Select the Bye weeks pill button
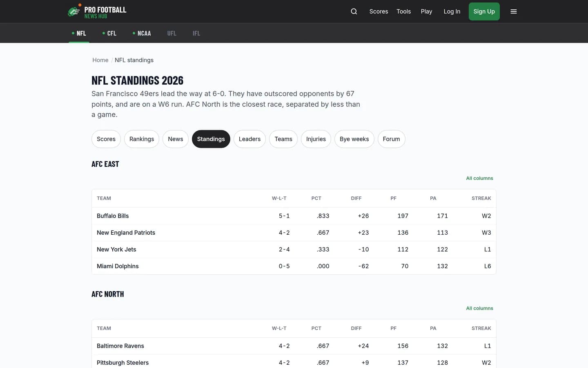Image resolution: width=588 pixels, height=368 pixels. pos(354,139)
